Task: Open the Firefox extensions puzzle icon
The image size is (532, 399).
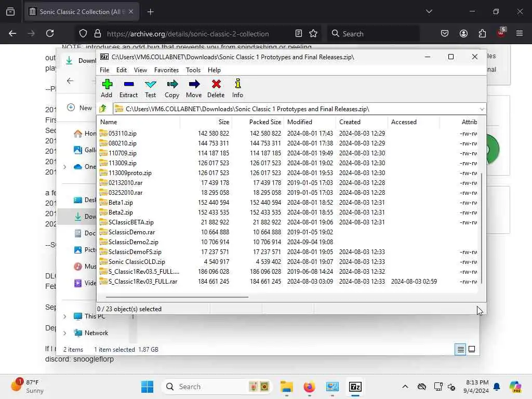Action: 482,33
